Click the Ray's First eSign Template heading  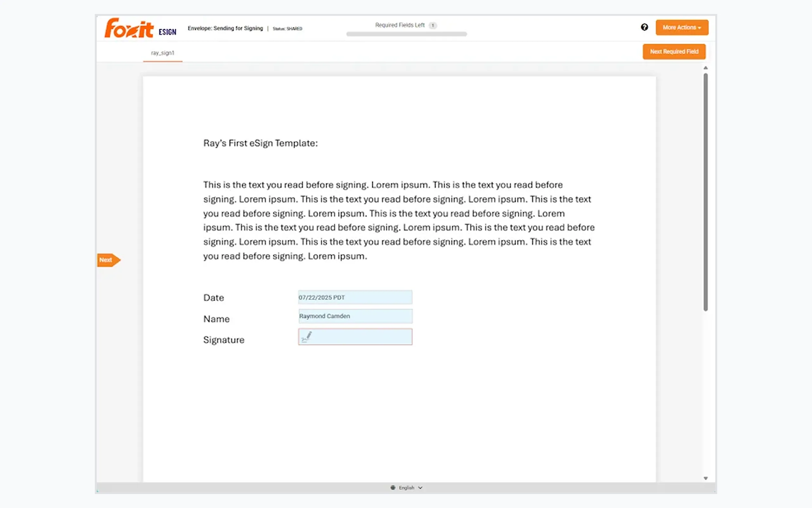coord(260,143)
